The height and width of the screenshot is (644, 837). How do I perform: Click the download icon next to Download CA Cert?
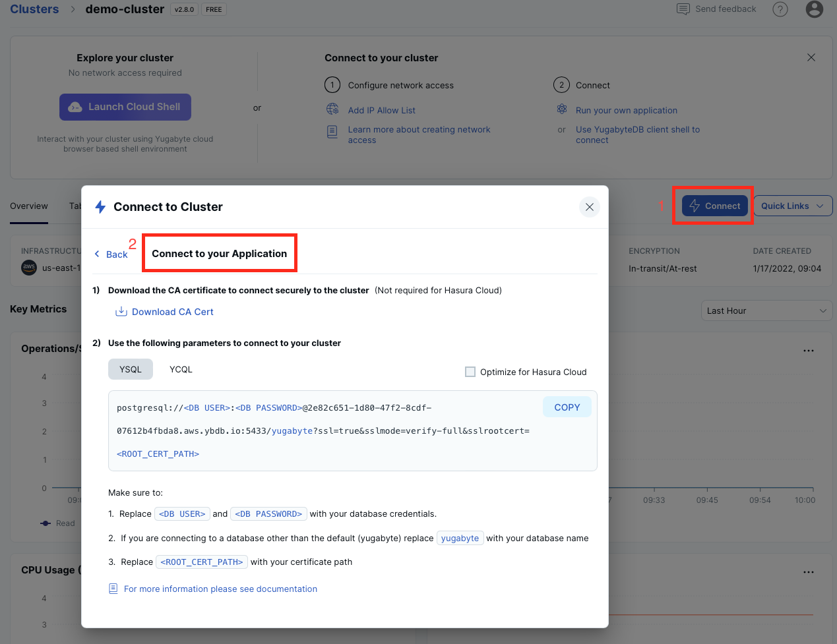[x=121, y=312]
